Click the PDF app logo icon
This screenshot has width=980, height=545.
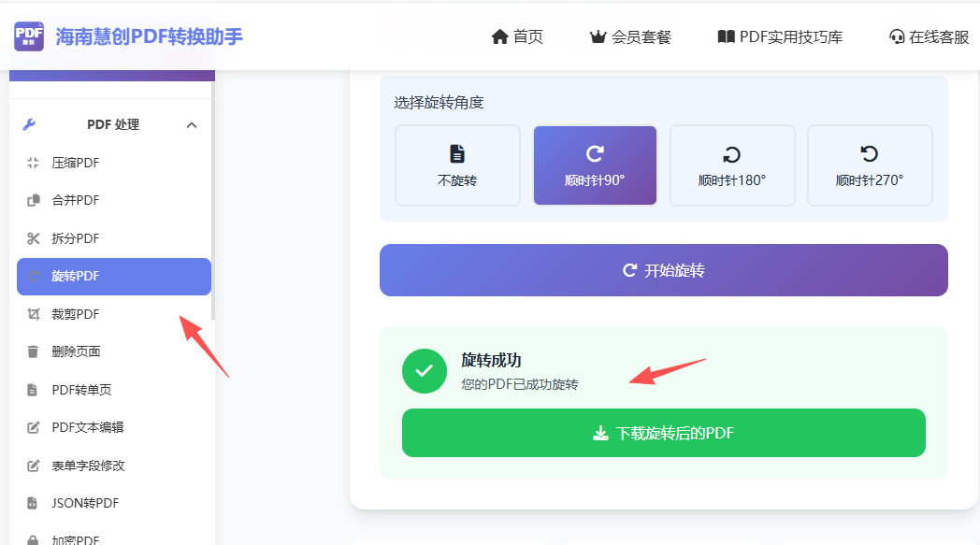(29, 36)
